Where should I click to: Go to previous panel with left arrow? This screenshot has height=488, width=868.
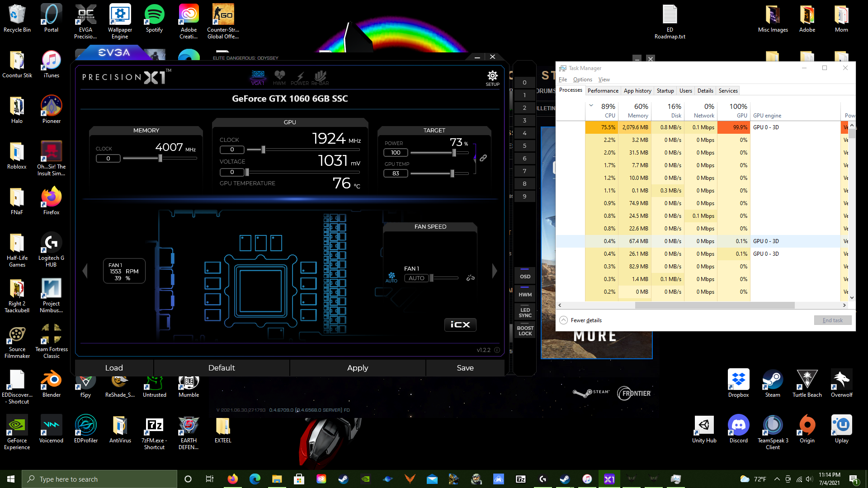pyautogui.click(x=85, y=271)
